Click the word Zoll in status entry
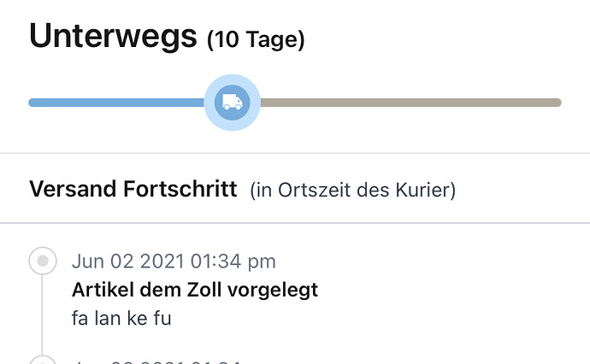 [x=204, y=290]
